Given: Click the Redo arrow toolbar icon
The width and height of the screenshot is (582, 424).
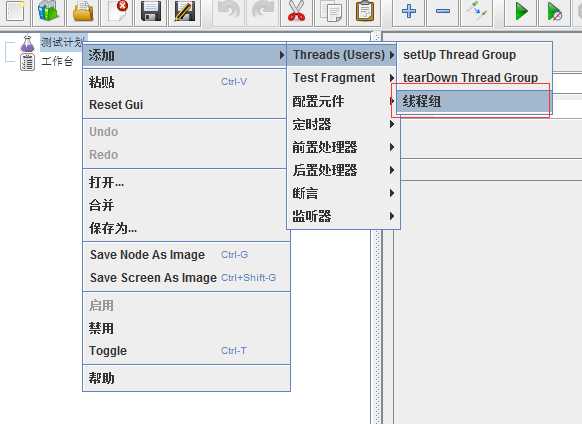Looking at the screenshot, I should pos(262,11).
